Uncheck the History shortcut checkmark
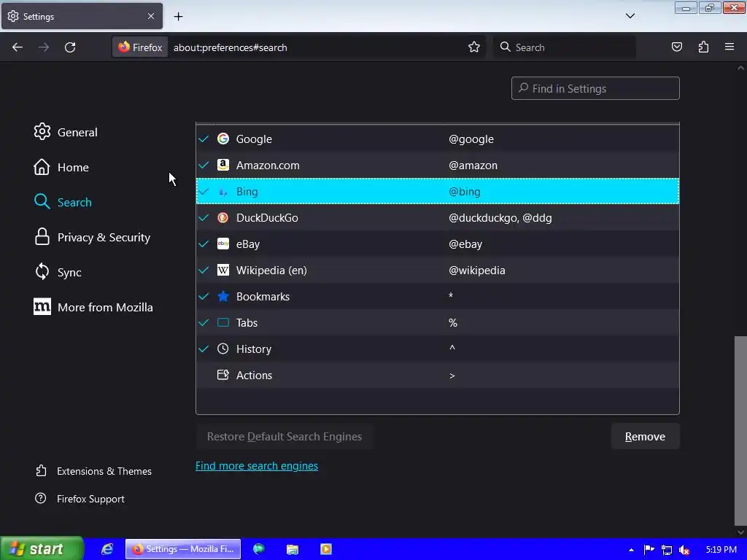The image size is (747, 560). [204, 349]
